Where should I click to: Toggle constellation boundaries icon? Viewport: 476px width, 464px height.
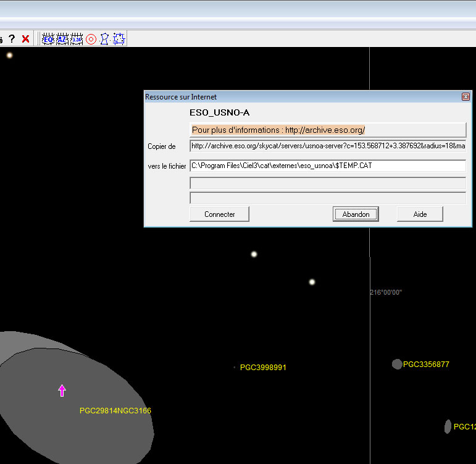(119, 39)
